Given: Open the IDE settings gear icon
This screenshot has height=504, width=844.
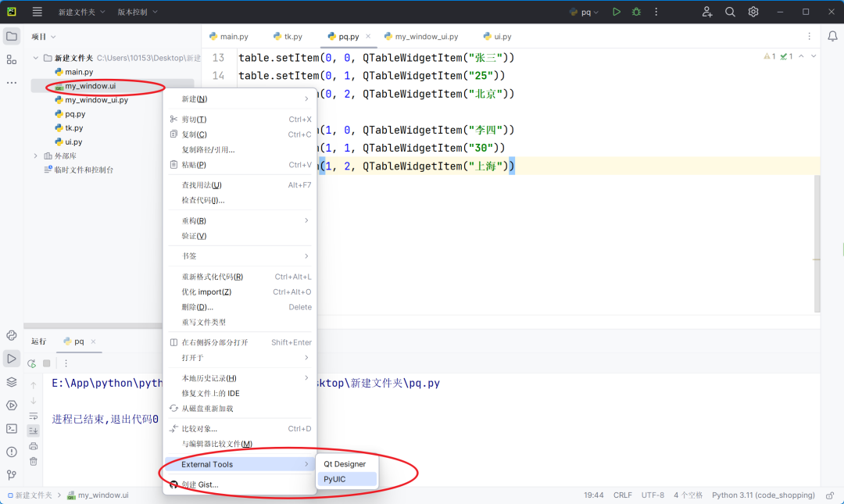Looking at the screenshot, I should tap(753, 11).
